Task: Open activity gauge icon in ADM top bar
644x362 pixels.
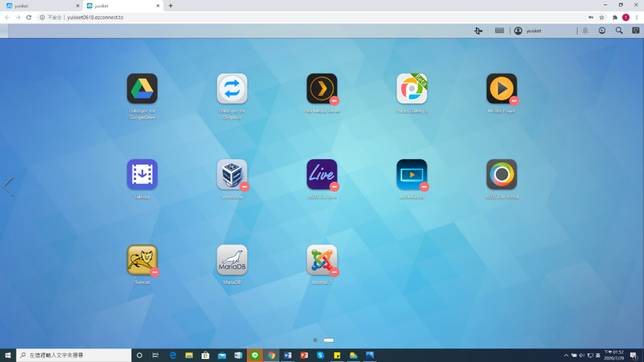Action: (602, 30)
